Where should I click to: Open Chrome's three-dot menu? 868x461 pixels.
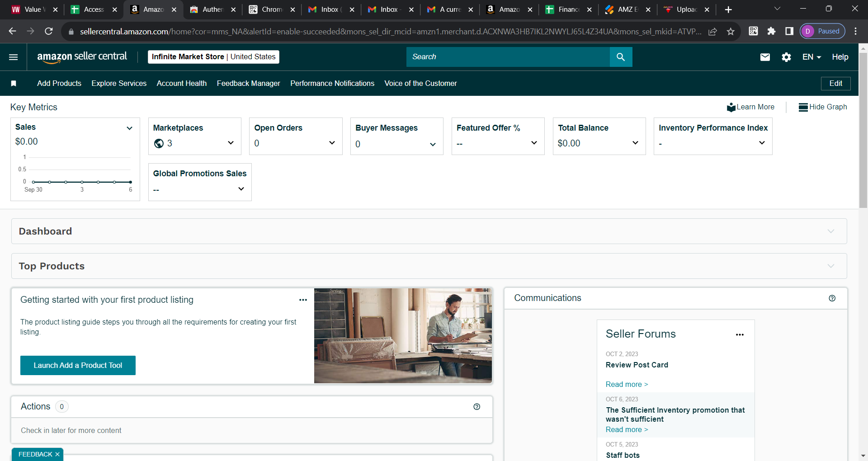(855, 31)
